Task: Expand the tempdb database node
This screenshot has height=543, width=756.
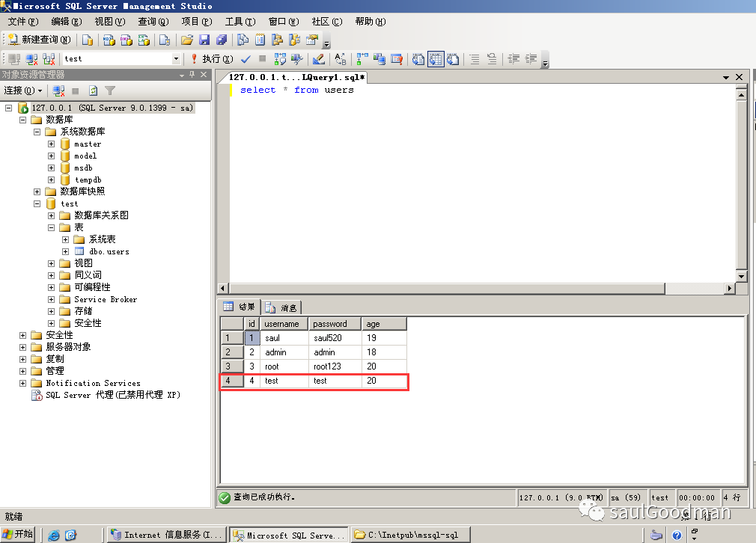Action: [x=51, y=180]
